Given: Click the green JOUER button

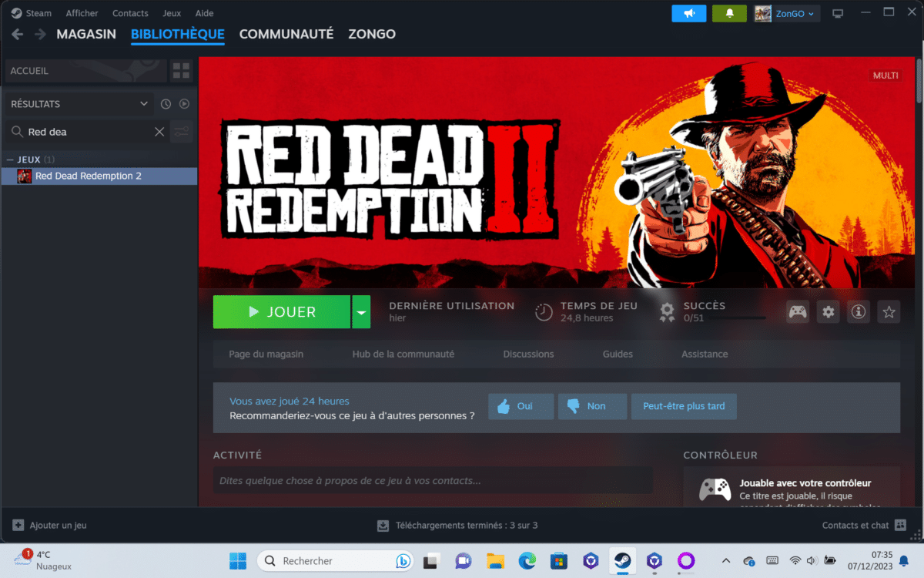Looking at the screenshot, I should (x=282, y=312).
